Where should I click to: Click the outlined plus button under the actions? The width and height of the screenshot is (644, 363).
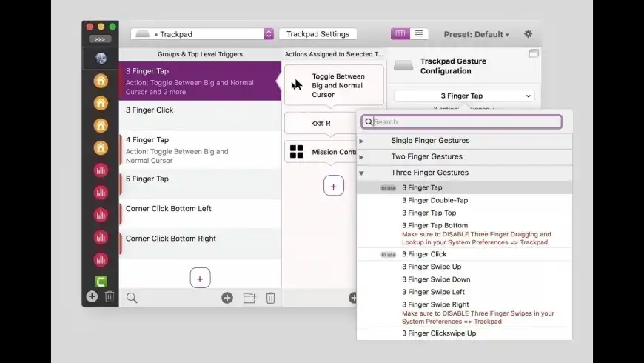point(334,186)
